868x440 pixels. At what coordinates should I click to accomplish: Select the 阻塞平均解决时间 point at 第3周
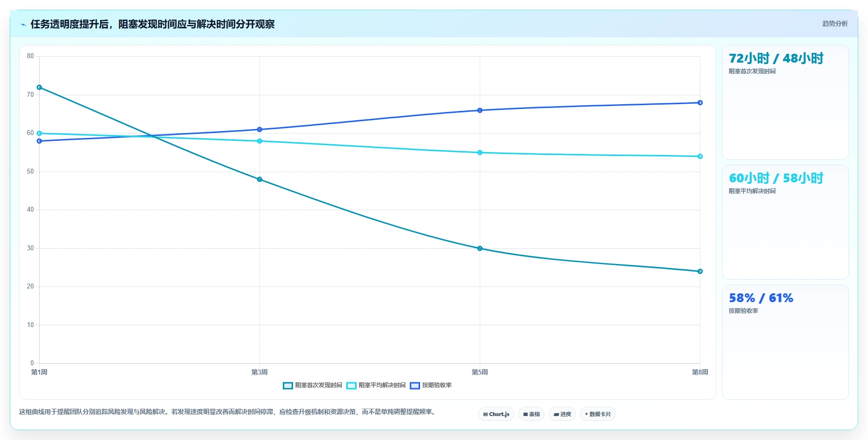click(259, 141)
